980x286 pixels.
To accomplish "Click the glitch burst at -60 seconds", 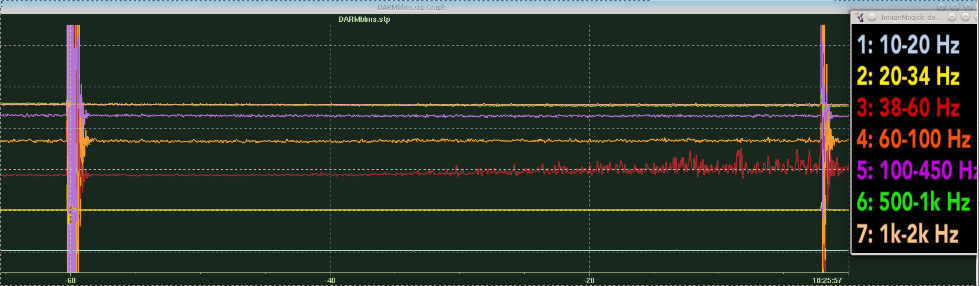I will pyautogui.click(x=74, y=147).
